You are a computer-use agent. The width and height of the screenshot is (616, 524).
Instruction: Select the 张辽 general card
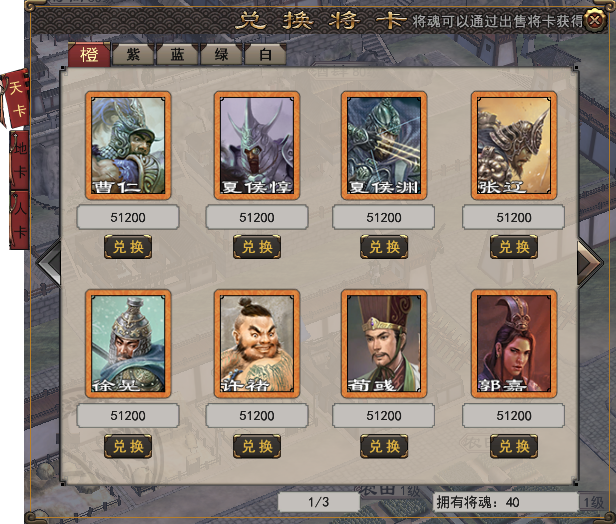(514, 146)
